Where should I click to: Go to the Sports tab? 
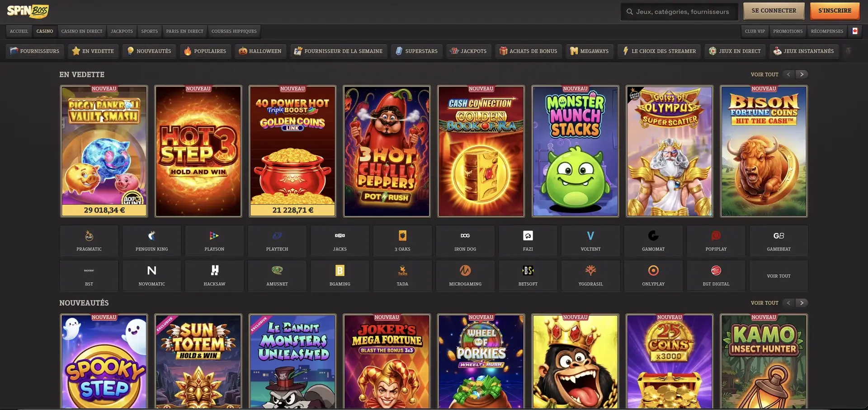(149, 31)
